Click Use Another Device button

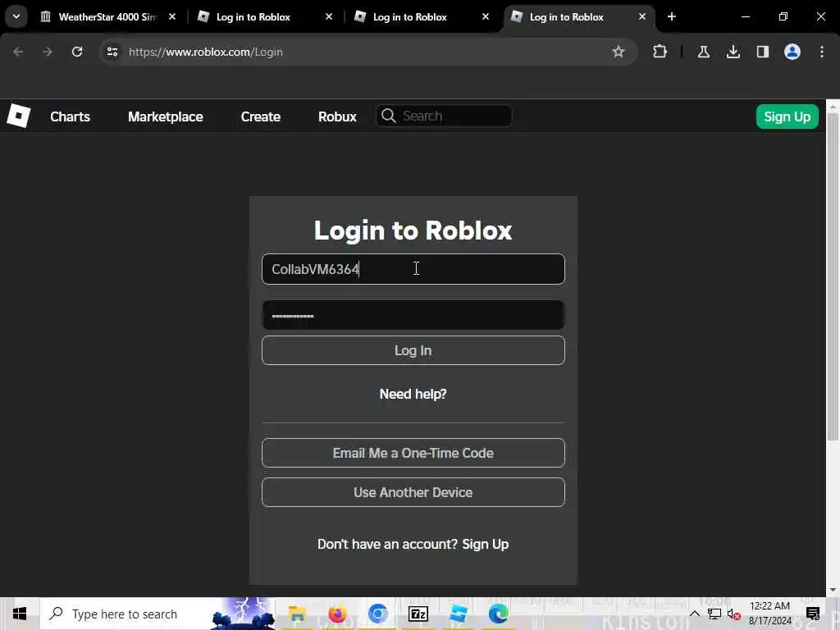413,492
